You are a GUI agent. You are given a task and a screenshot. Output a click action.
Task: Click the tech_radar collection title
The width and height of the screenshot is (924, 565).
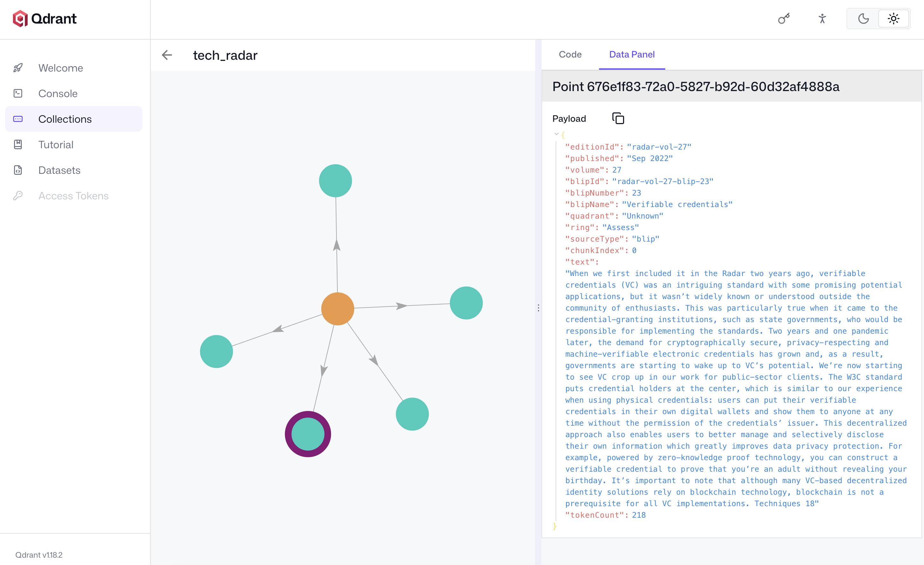(225, 55)
